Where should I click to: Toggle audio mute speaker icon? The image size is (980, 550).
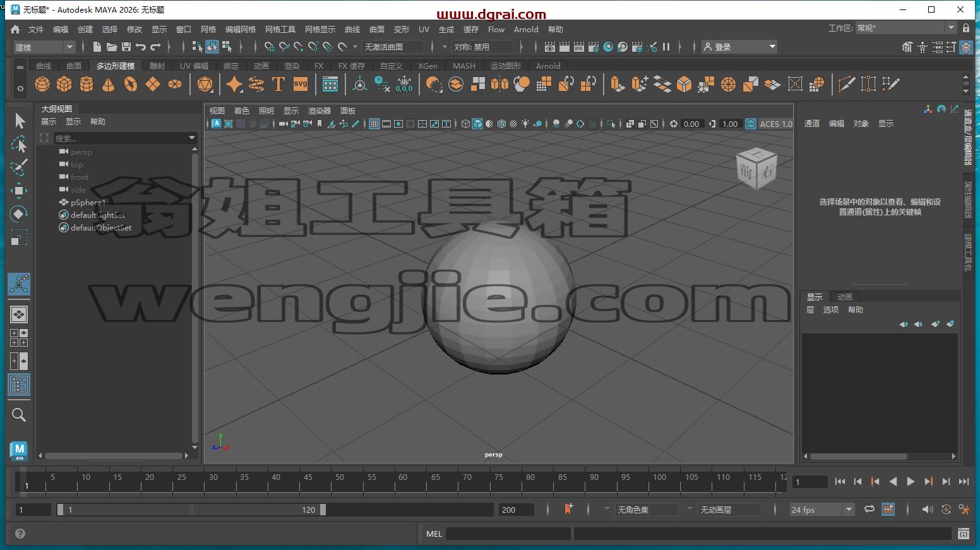[x=927, y=509]
